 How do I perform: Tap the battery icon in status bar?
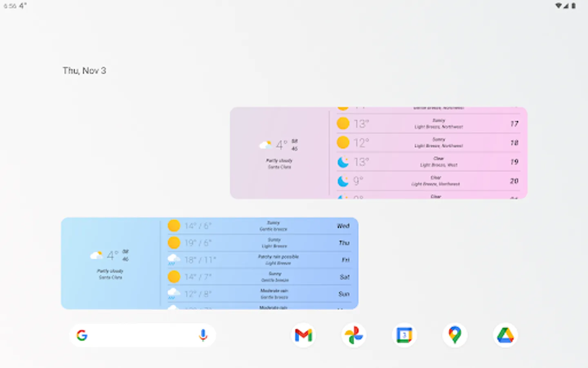point(573,6)
